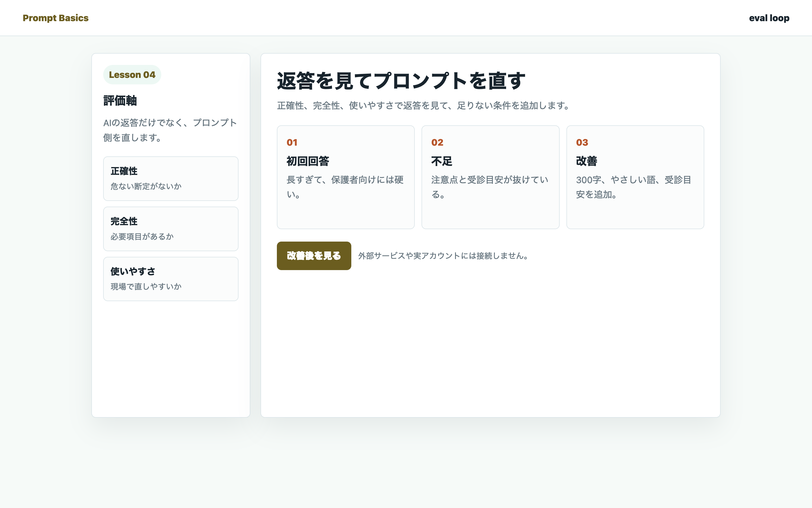Open the 使いやすさ evaluation card
812x508 pixels.
click(x=171, y=279)
